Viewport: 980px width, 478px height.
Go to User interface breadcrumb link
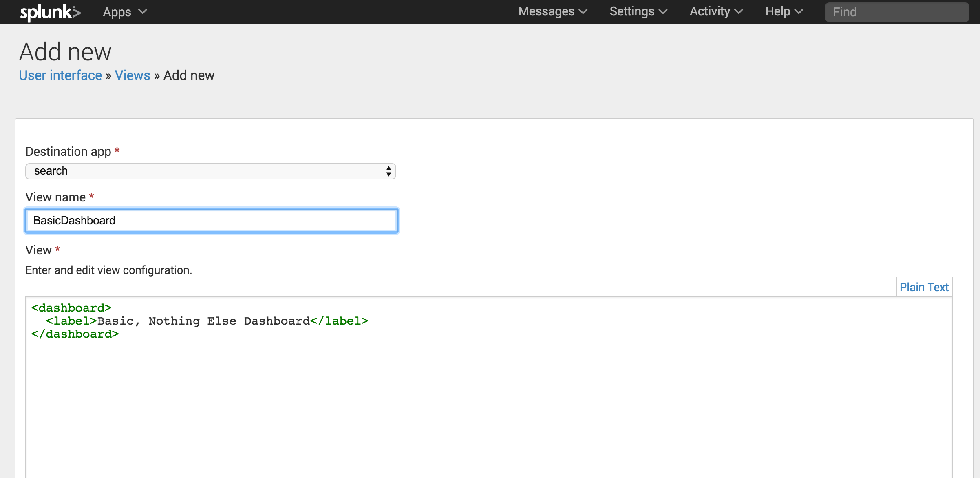pyautogui.click(x=60, y=75)
